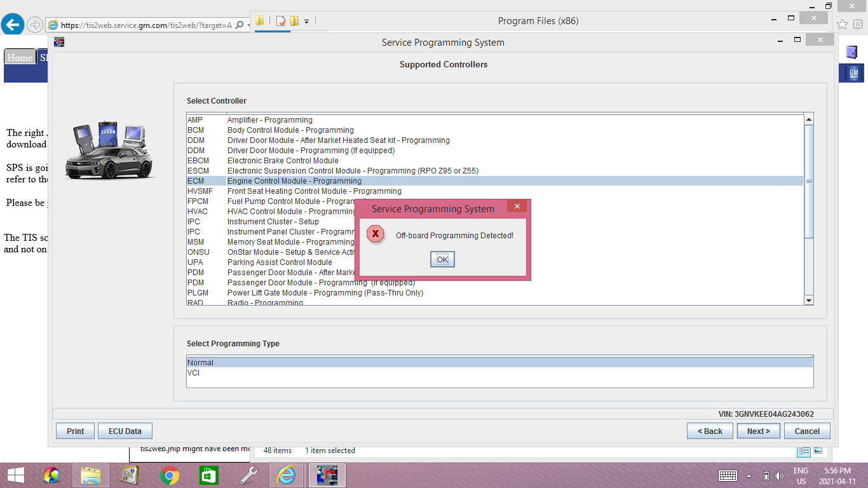Click the folder icon in Program Files title bar
868x488 pixels.
[x=260, y=21]
